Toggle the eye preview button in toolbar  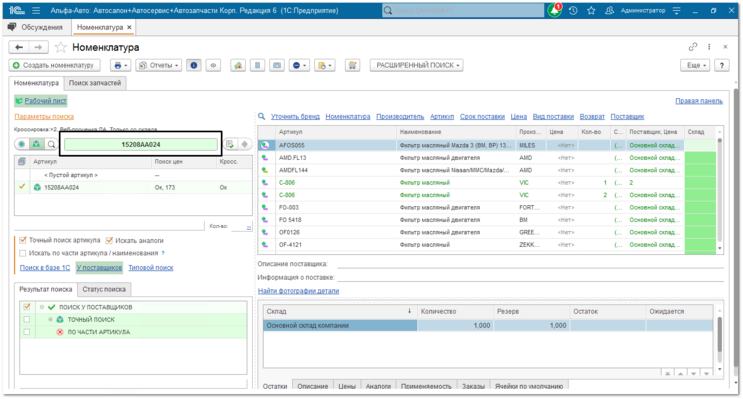coord(213,65)
